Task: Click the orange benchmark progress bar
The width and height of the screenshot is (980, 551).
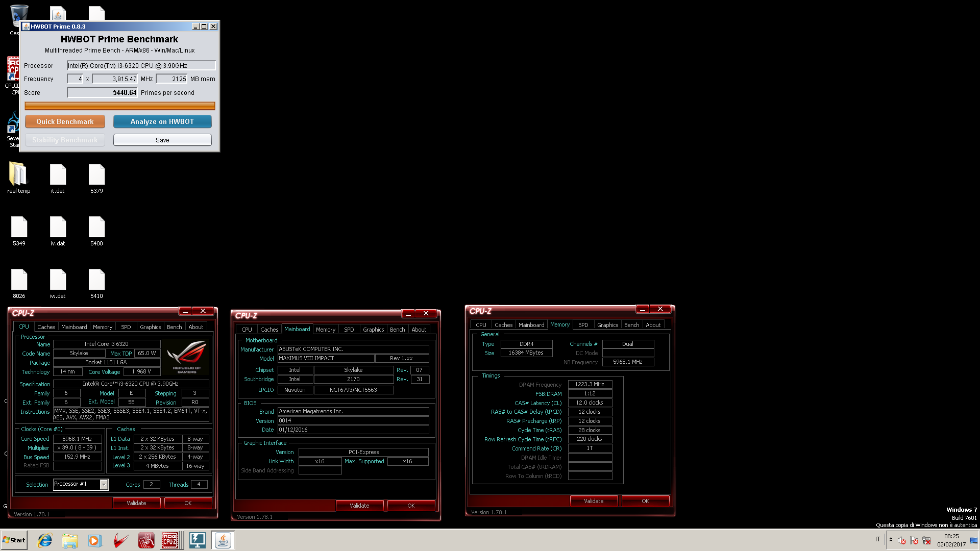Action: pos(120,106)
